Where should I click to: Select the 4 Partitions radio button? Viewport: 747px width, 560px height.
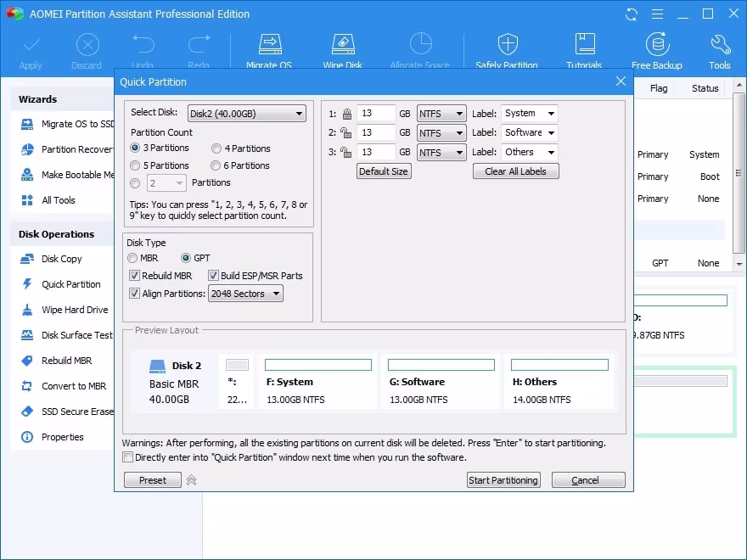pyautogui.click(x=216, y=148)
